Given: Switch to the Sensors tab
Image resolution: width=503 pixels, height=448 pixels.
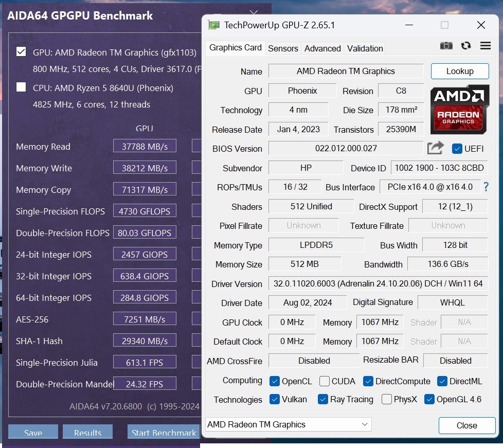Looking at the screenshot, I should tap(283, 48).
